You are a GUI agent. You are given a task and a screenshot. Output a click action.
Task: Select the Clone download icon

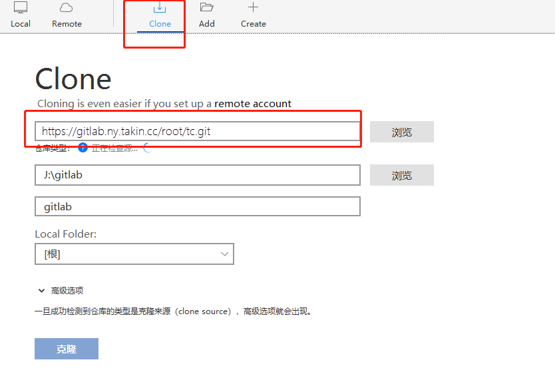pyautogui.click(x=160, y=9)
